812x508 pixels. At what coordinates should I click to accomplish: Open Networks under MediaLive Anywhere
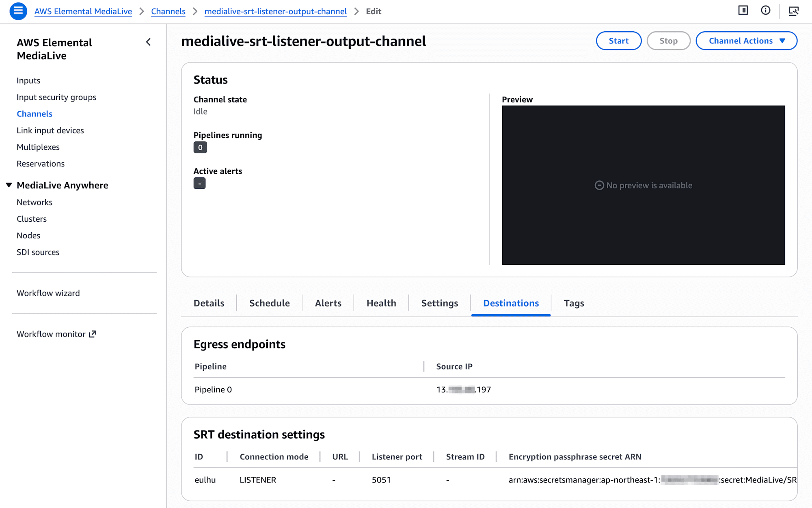click(x=35, y=202)
